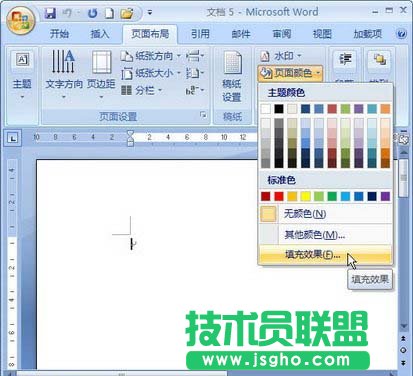Screen dimensions: 413x376
Task: Launch the 页面设置 dialog launcher
Action: (203, 115)
